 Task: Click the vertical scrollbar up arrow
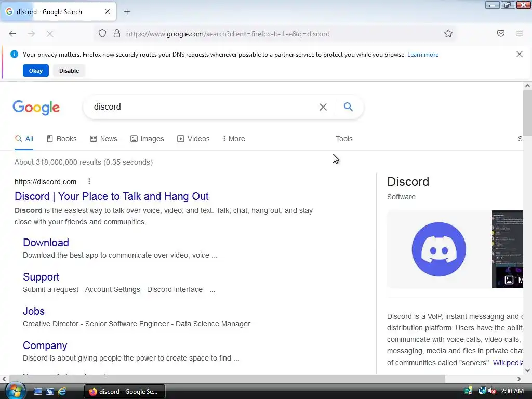tap(527, 86)
